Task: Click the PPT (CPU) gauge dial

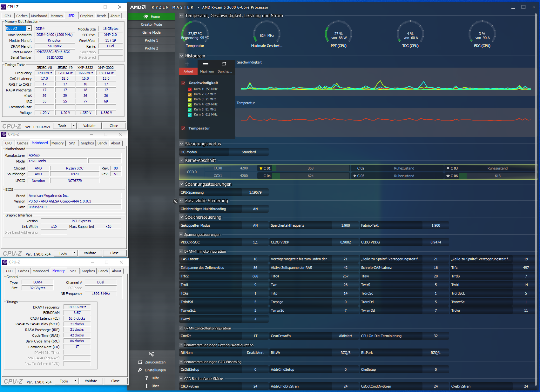Action: click(x=339, y=34)
